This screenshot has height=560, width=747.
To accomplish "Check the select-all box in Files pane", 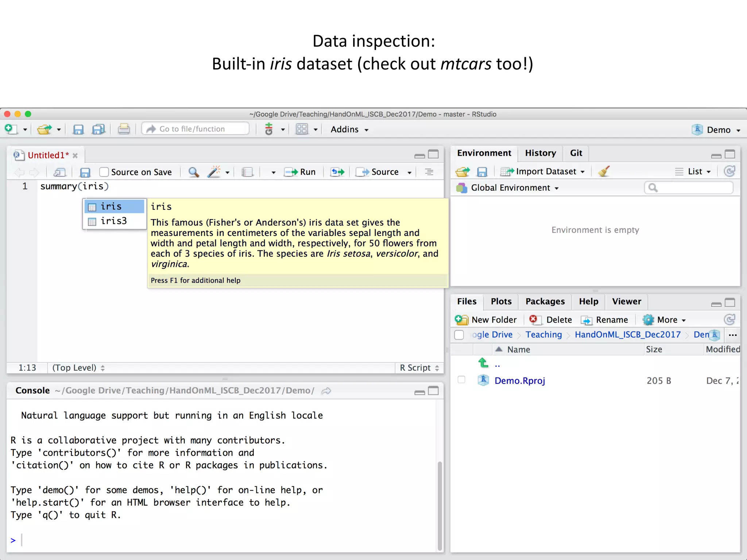I will (x=459, y=335).
